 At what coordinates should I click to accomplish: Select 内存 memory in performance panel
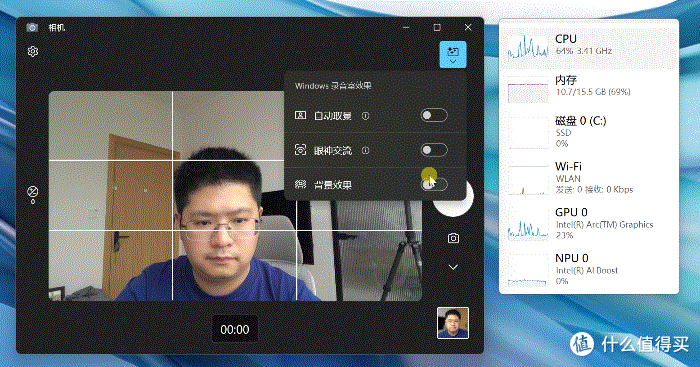point(589,88)
